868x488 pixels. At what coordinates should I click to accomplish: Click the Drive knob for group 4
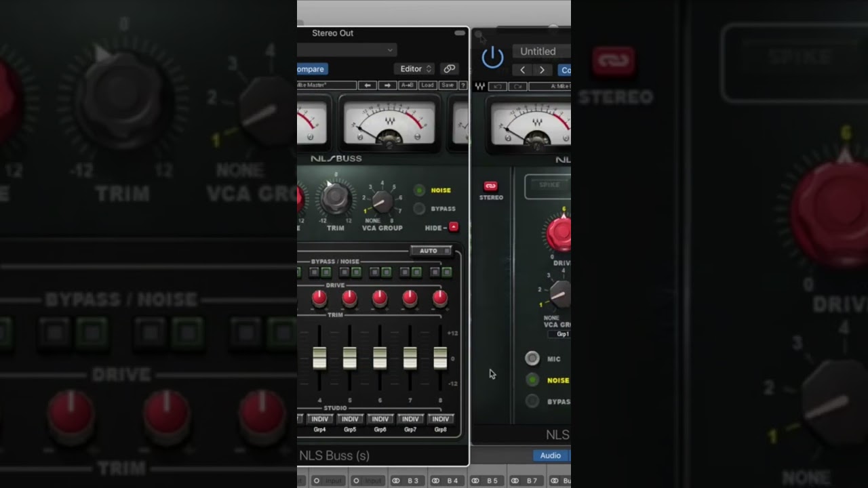tap(319, 297)
